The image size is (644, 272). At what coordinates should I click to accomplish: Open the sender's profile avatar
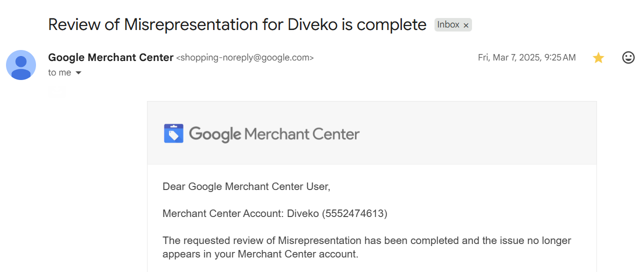(x=21, y=65)
